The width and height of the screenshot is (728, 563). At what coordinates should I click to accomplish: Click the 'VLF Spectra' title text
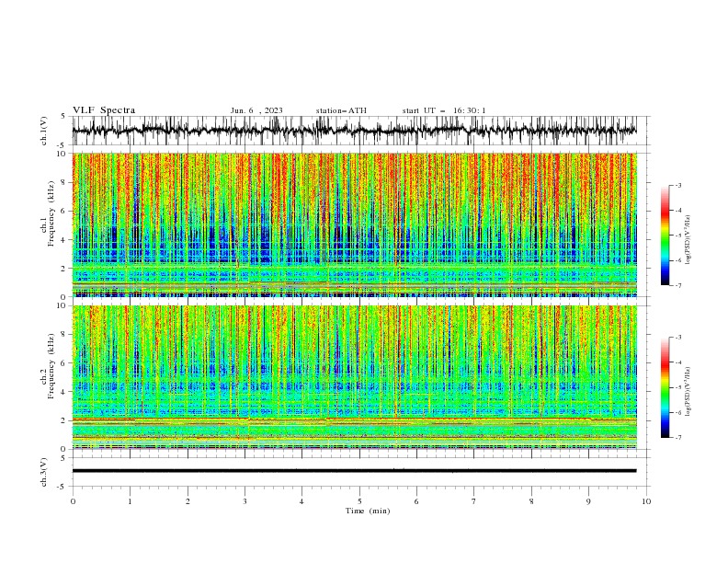(104, 110)
